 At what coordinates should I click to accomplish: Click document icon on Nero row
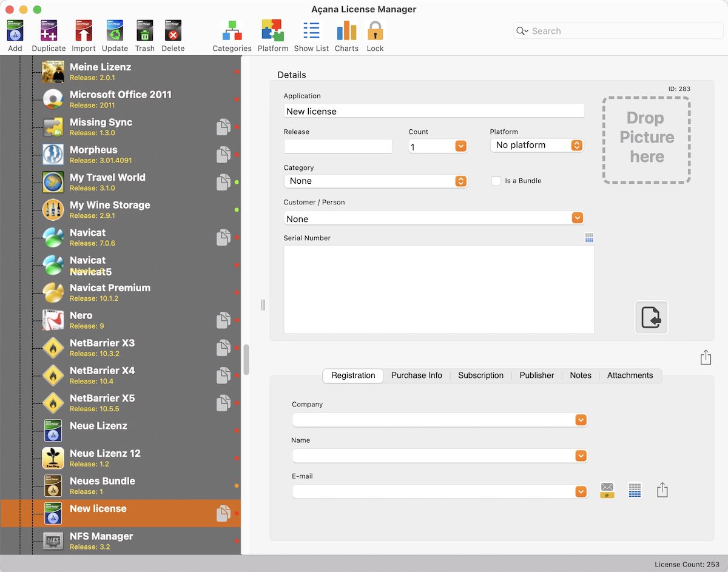pyautogui.click(x=223, y=320)
